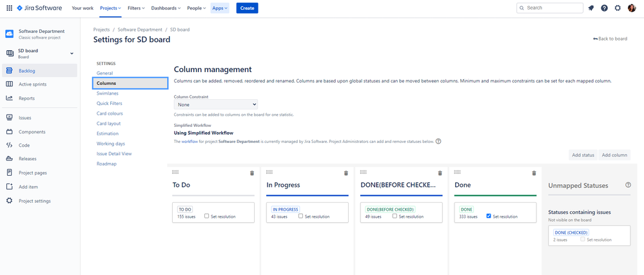This screenshot has height=275, width=644.
Task: Click the Add item icon
Action: [10, 187]
